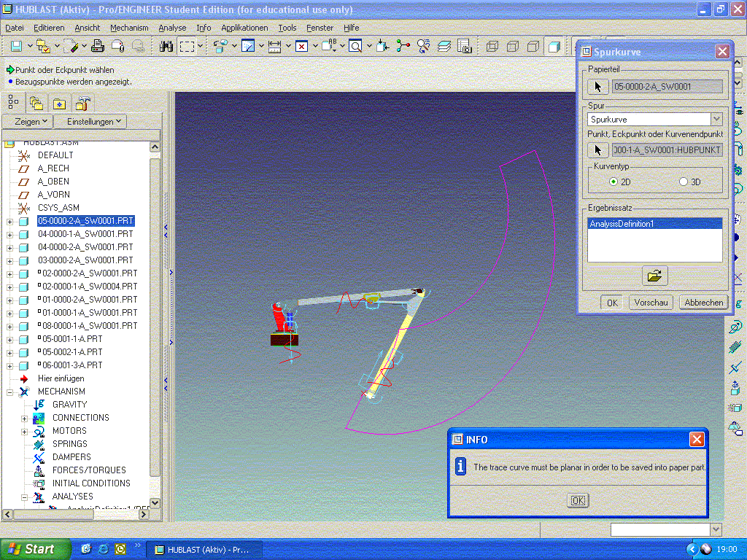Expand the 05-0000-2-A_SW0001.PRT tree node

[9, 222]
